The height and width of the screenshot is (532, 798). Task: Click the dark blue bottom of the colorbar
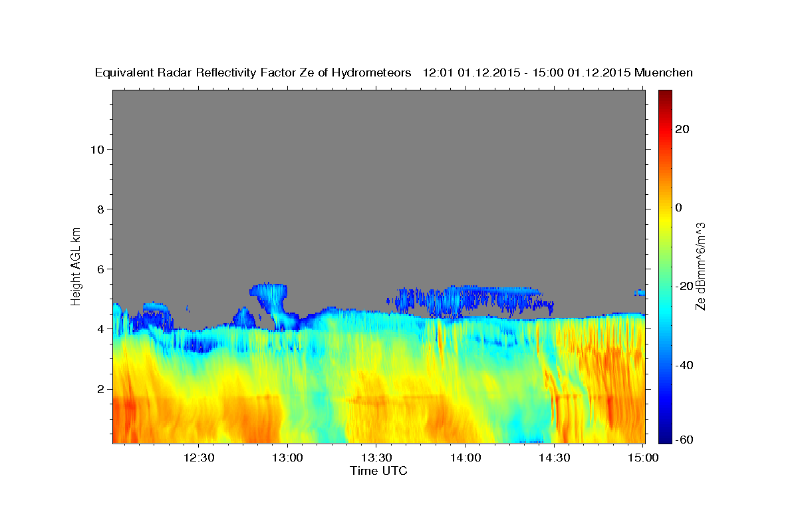pyautogui.click(x=664, y=438)
